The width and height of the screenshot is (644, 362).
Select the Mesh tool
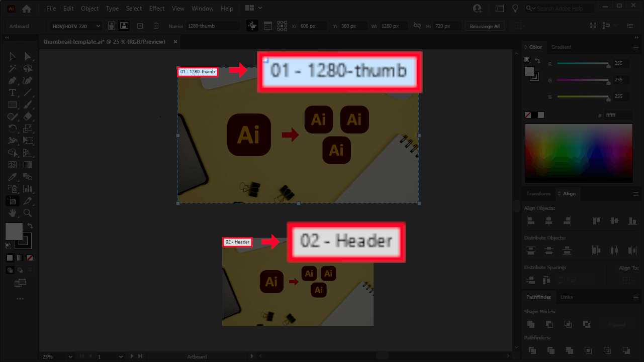click(13, 165)
